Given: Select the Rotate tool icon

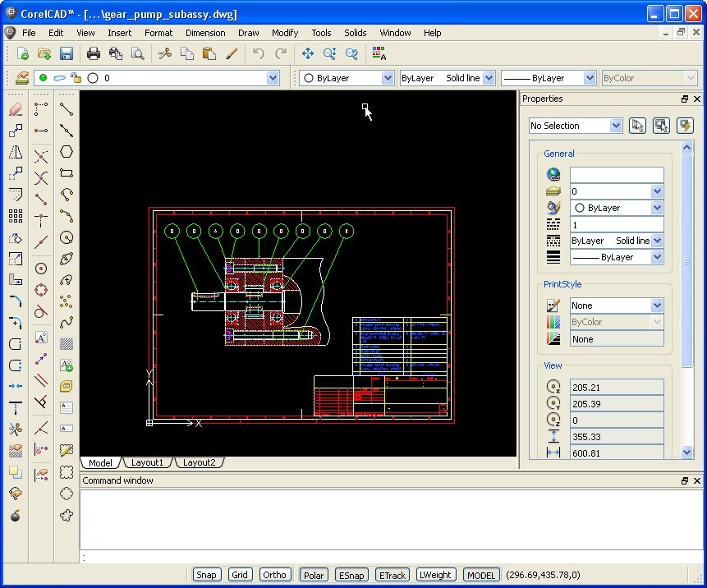Looking at the screenshot, I should coord(16,237).
